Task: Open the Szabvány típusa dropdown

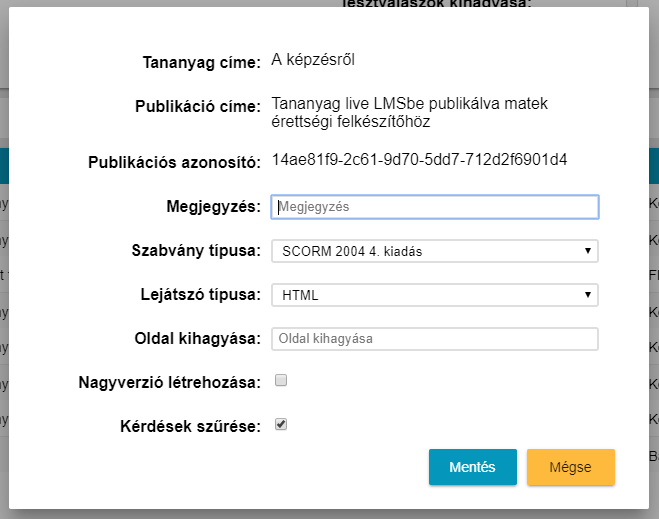Action: 435,251
